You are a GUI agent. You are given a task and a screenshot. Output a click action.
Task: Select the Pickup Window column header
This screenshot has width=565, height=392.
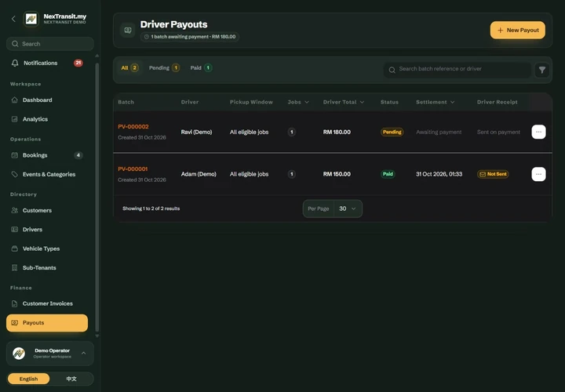(x=251, y=102)
